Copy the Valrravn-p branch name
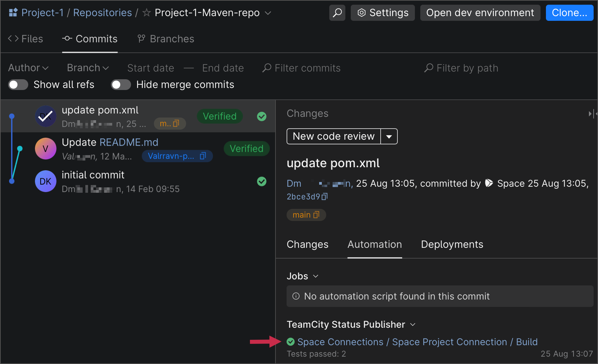Viewport: 598px width, 364px height. coord(203,156)
